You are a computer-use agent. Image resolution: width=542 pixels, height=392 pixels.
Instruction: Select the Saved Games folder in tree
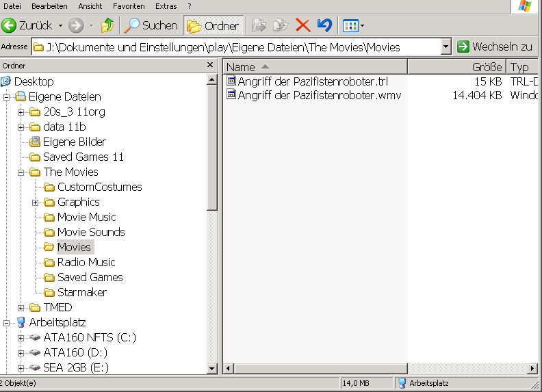click(90, 278)
